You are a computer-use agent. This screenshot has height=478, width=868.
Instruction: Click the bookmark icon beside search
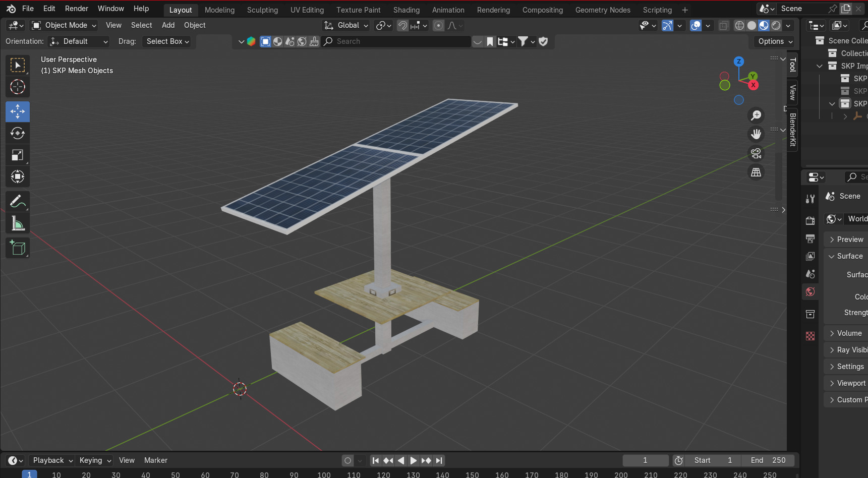pyautogui.click(x=490, y=41)
